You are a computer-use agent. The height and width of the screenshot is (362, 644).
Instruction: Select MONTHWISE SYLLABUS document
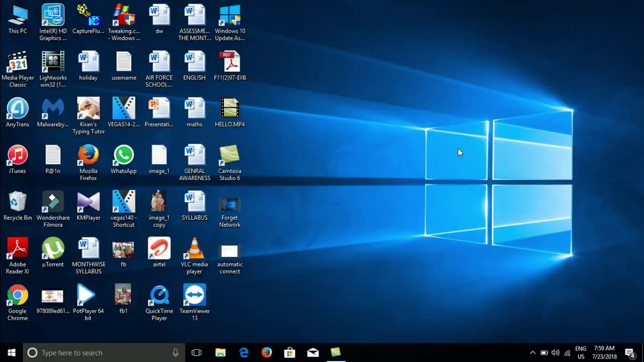(x=89, y=256)
